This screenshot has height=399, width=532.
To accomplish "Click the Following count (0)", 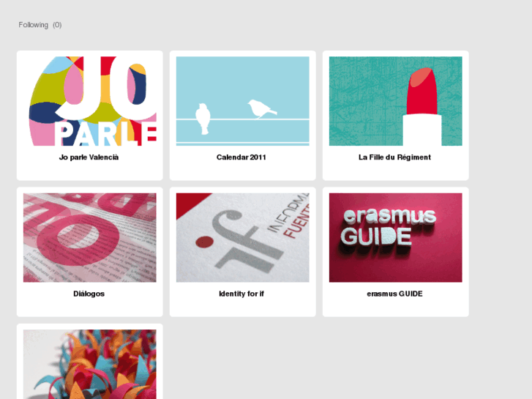I will [x=57, y=25].
